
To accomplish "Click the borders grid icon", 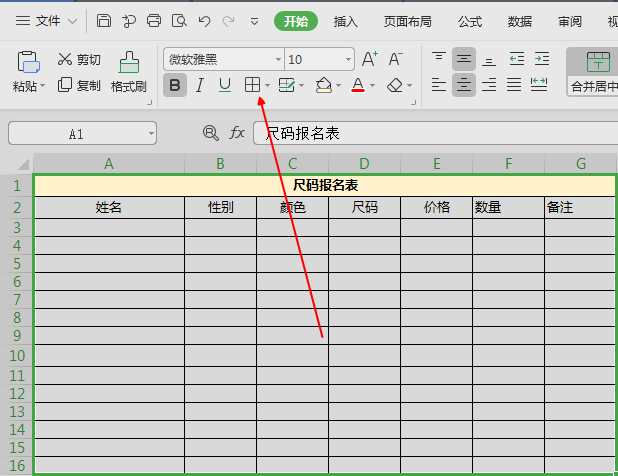I will point(252,85).
